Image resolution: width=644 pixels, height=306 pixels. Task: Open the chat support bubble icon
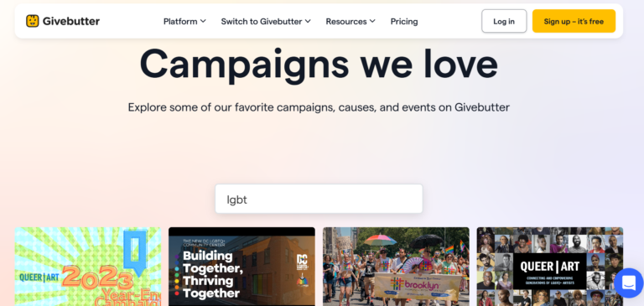pyautogui.click(x=629, y=283)
